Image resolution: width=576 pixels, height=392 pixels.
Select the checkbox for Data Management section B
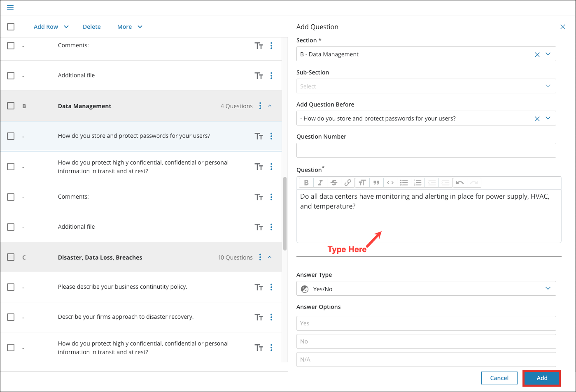point(11,106)
